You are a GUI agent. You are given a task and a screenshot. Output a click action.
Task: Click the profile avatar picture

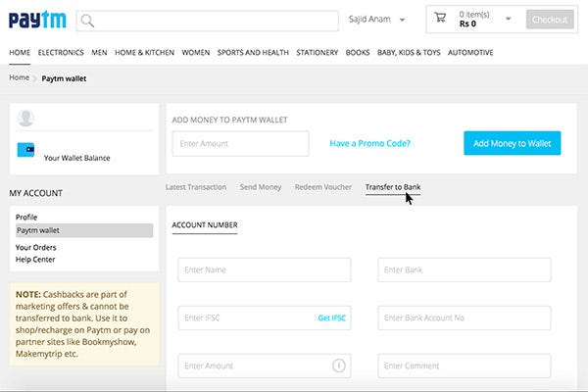25,118
